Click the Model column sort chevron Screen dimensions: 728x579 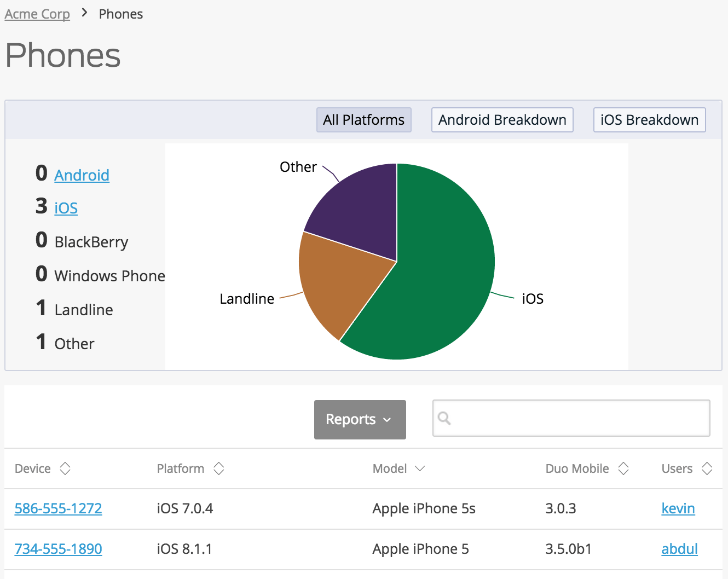420,468
